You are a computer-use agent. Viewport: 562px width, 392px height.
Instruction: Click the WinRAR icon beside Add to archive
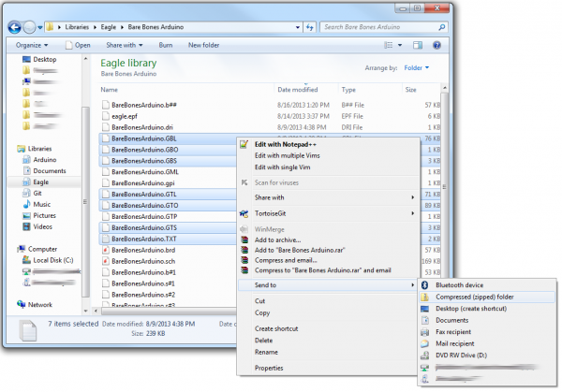(x=245, y=239)
